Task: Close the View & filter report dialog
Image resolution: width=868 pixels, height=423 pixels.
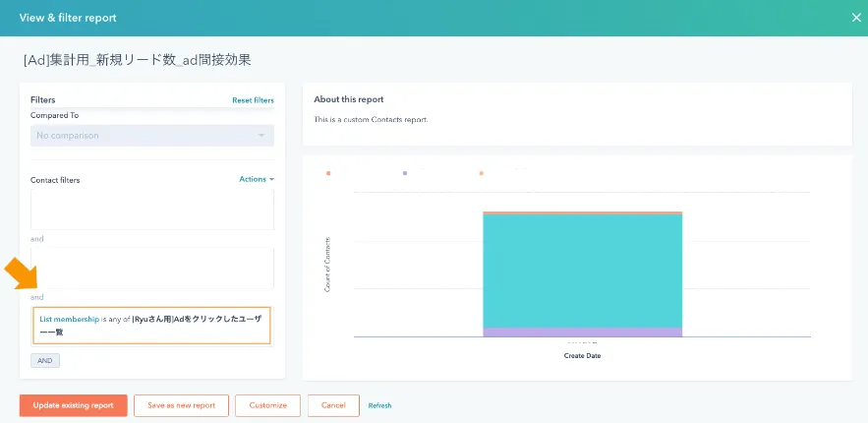Action: tap(853, 17)
